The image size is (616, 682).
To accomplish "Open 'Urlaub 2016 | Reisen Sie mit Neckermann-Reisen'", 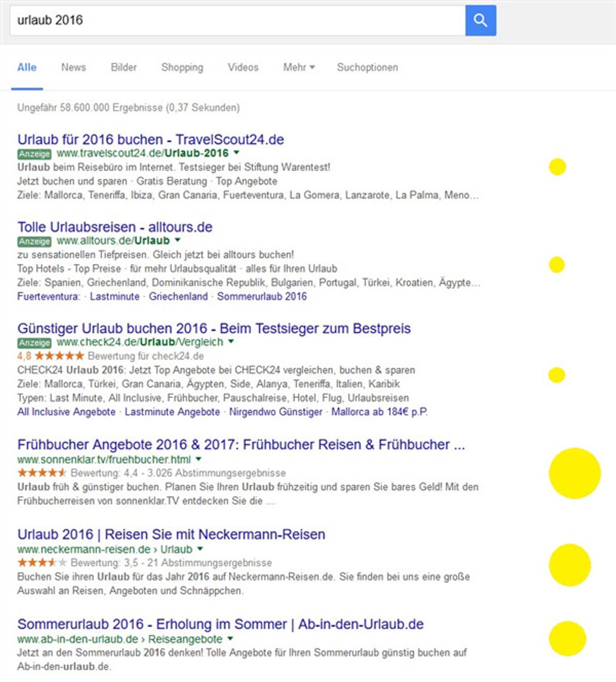I will (x=171, y=534).
